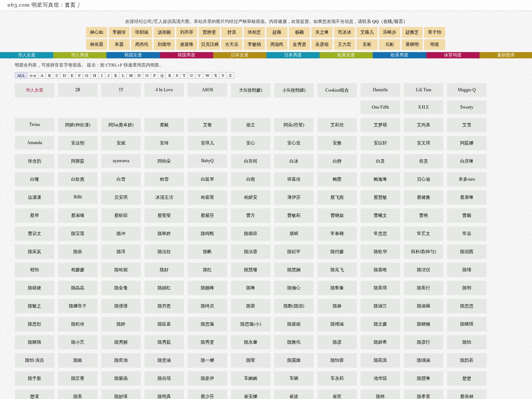Filter stars by letter M

point(131,75)
